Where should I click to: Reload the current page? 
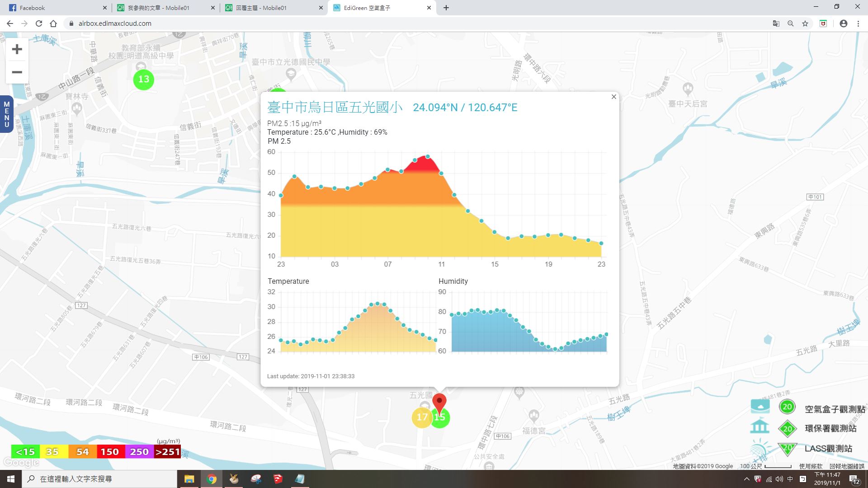tap(39, 23)
